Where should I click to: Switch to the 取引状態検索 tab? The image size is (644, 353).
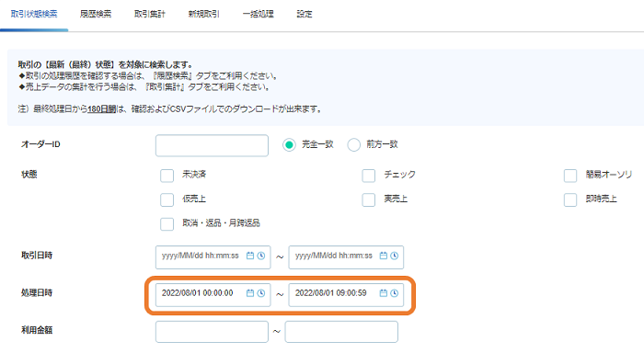[34, 14]
